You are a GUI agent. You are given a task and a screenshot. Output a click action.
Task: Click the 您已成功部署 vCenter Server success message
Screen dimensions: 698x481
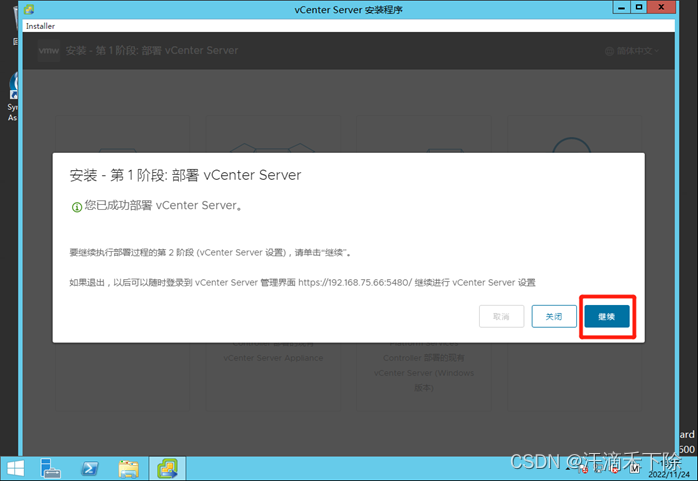[163, 205]
